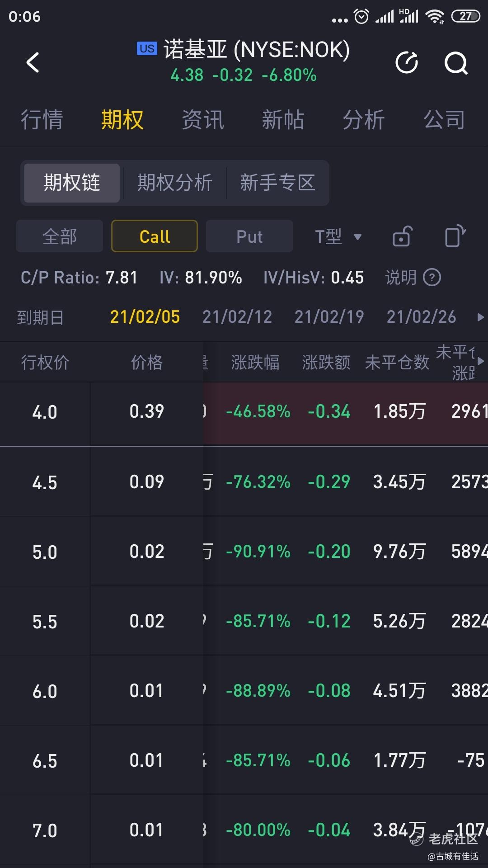Filter options to Put only
This screenshot has width=488, height=868.
coord(249,236)
